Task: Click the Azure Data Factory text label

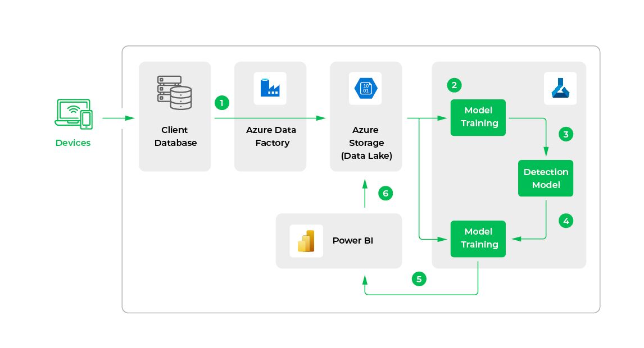Action: [271, 136]
